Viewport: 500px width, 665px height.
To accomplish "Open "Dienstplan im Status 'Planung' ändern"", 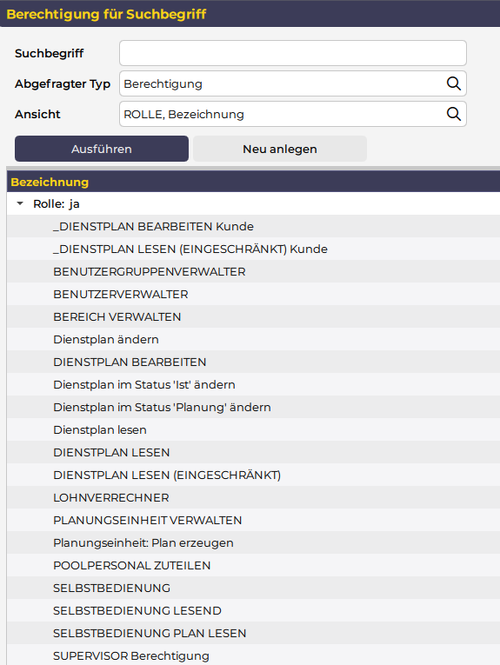I will 253,407.
